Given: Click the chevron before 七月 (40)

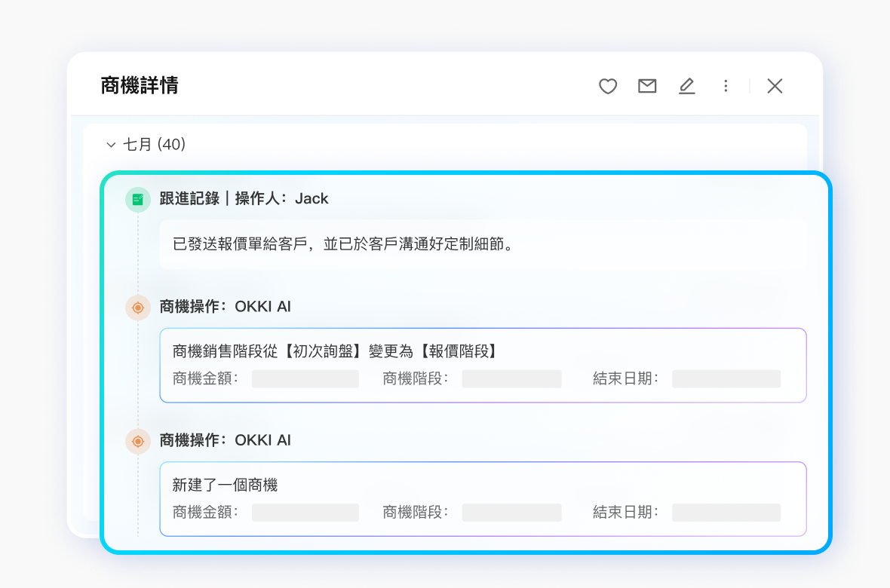Looking at the screenshot, I should coord(111,144).
